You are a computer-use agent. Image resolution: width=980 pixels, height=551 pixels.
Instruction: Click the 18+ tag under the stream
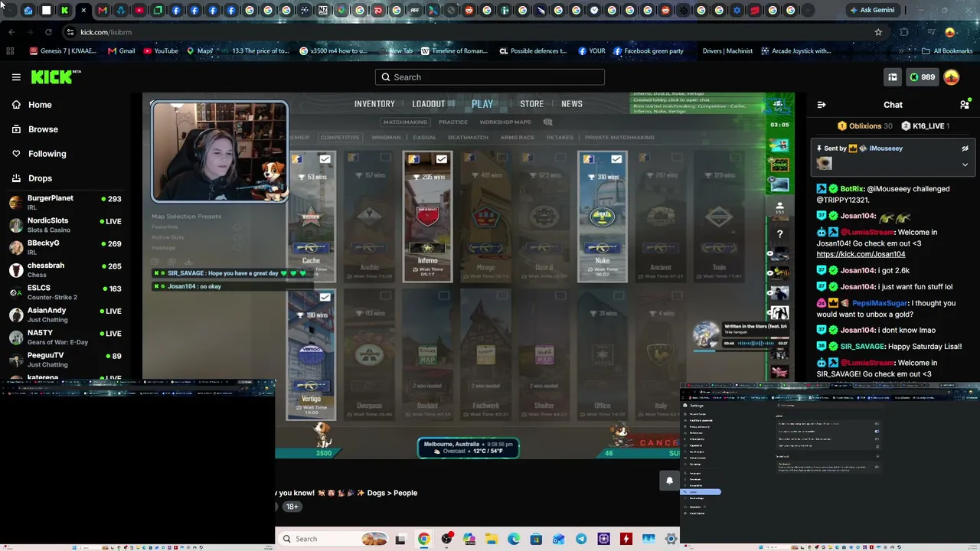click(292, 507)
